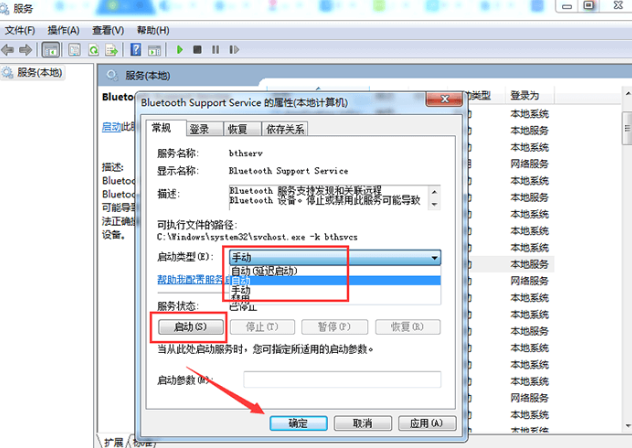Click the Export list toolbar icon

pyautogui.click(x=112, y=50)
